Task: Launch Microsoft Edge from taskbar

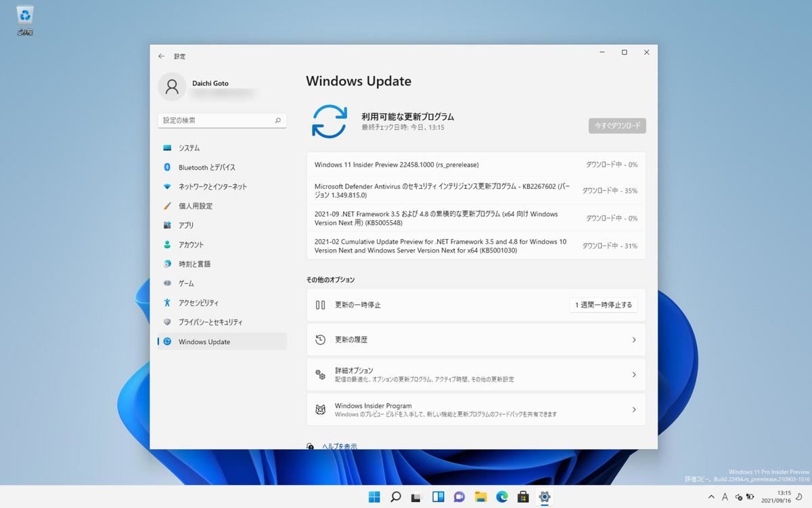Action: click(x=502, y=497)
